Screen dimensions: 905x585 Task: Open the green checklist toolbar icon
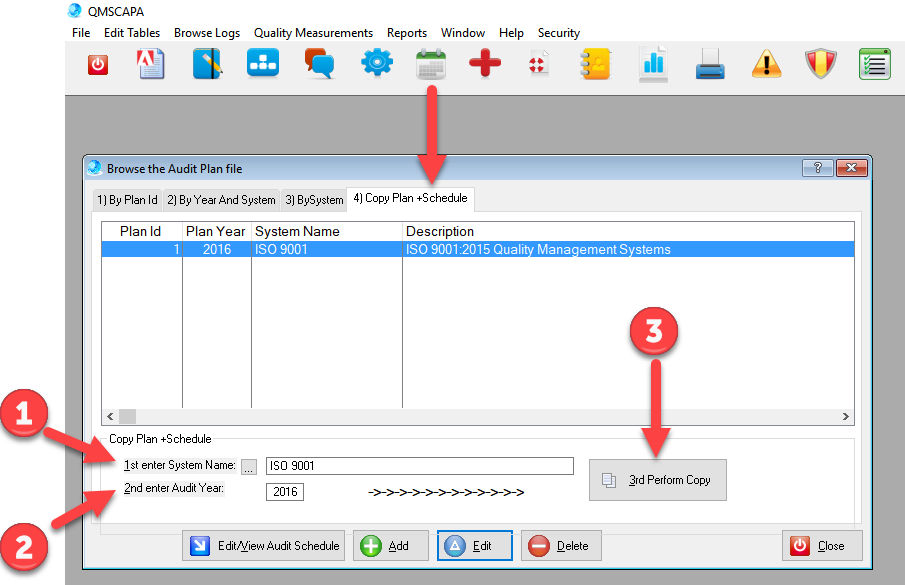coord(875,65)
